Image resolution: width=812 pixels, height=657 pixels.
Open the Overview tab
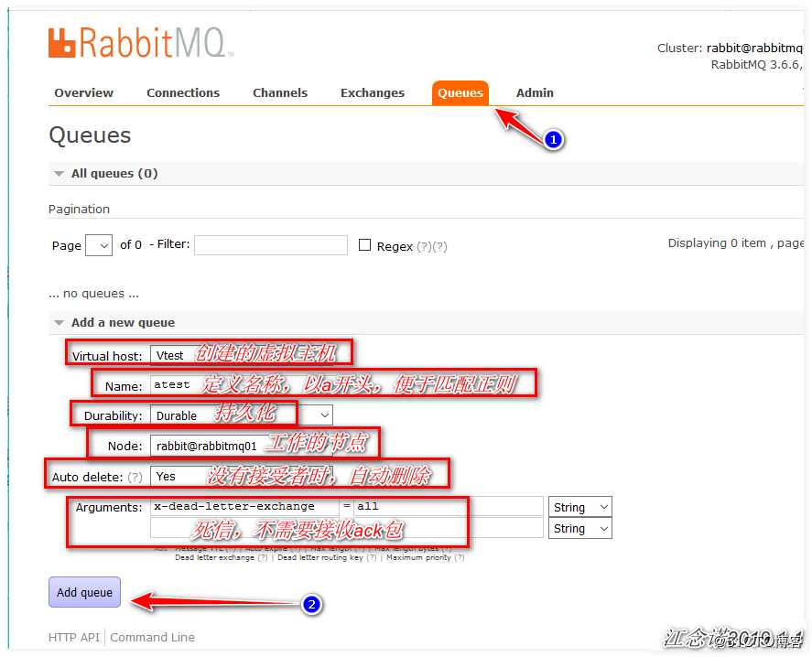(84, 92)
